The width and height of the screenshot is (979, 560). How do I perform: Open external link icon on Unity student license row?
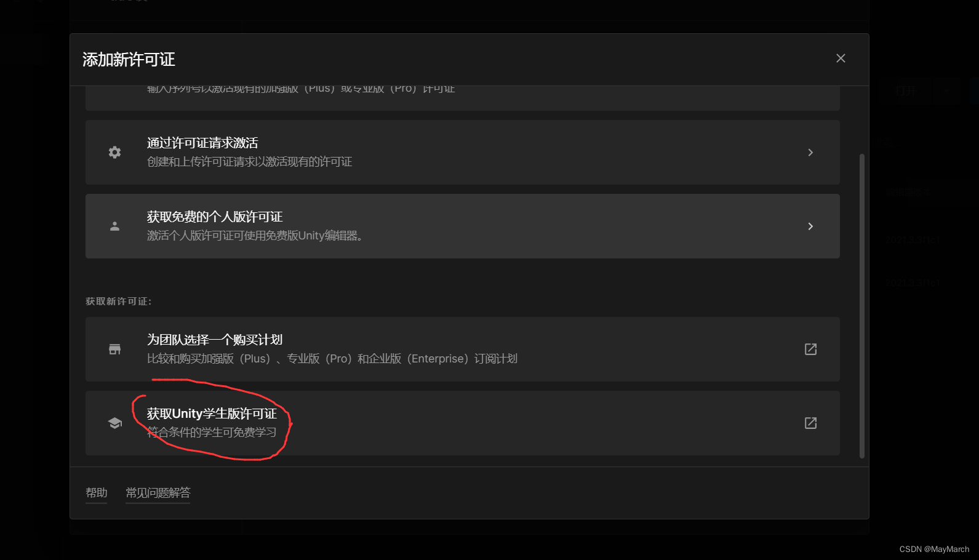point(810,423)
